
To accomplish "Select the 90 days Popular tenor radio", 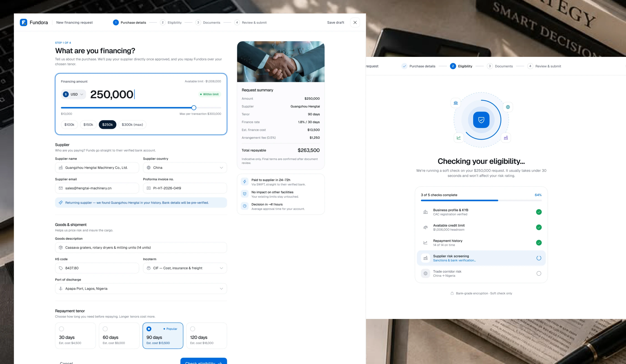I will point(149,329).
